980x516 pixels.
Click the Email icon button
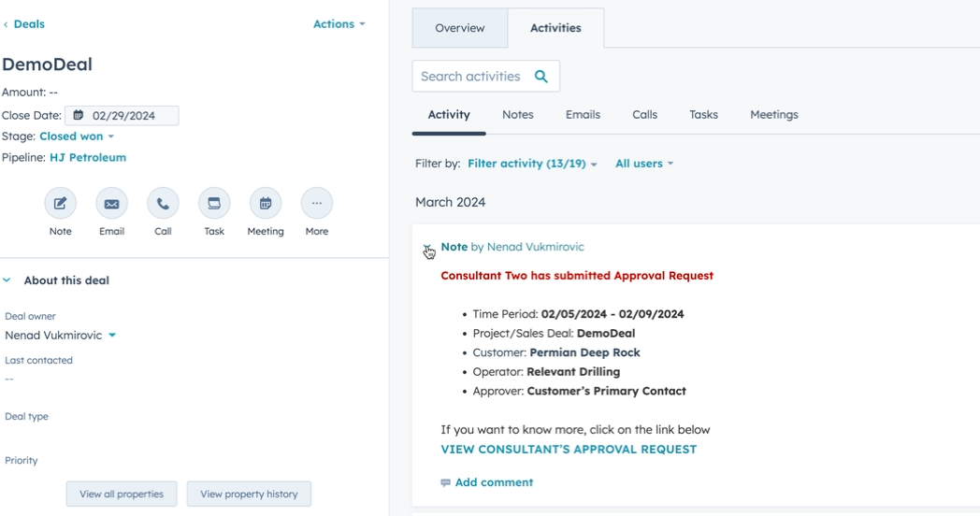click(x=111, y=204)
